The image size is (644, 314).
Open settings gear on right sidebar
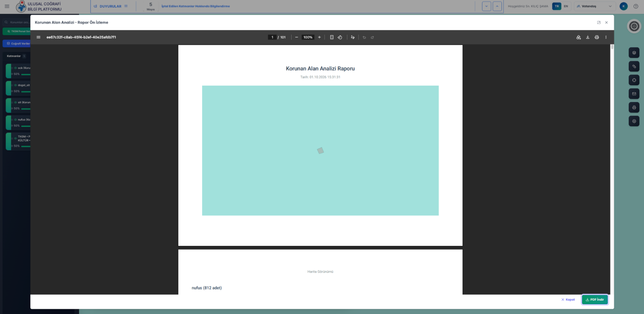pyautogui.click(x=634, y=121)
